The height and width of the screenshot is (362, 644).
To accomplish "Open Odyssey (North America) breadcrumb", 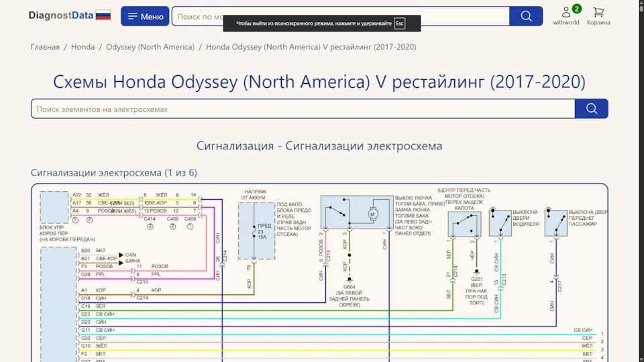I will (150, 47).
